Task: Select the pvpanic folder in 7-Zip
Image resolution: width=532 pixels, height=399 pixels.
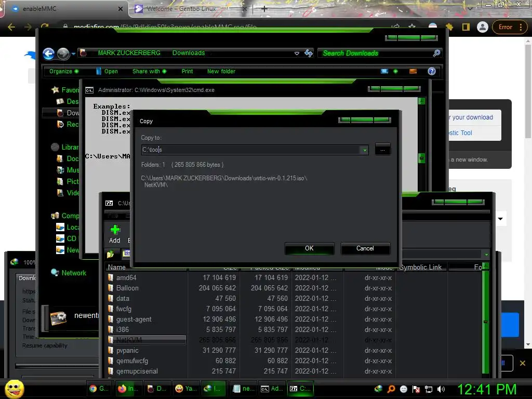Action: tap(127, 351)
